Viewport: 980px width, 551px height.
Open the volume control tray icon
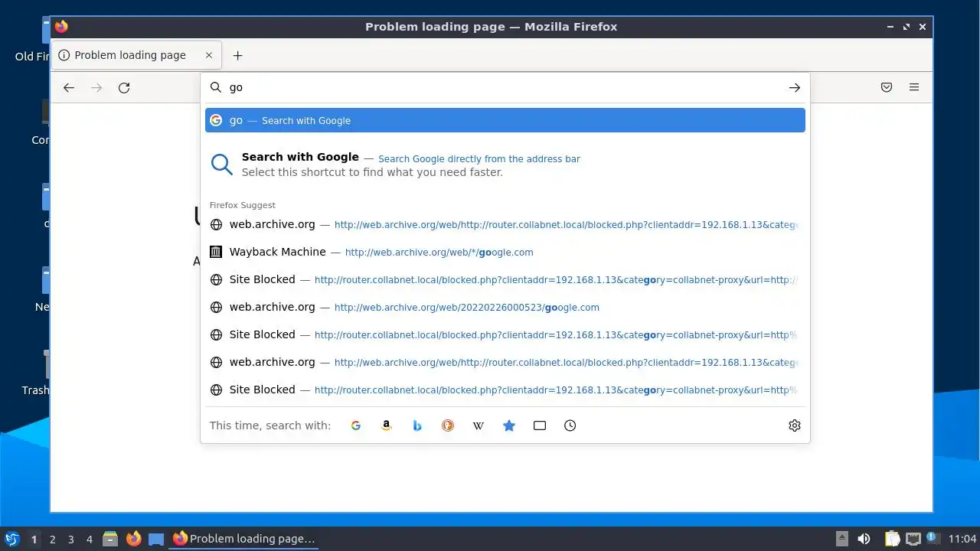tap(864, 539)
